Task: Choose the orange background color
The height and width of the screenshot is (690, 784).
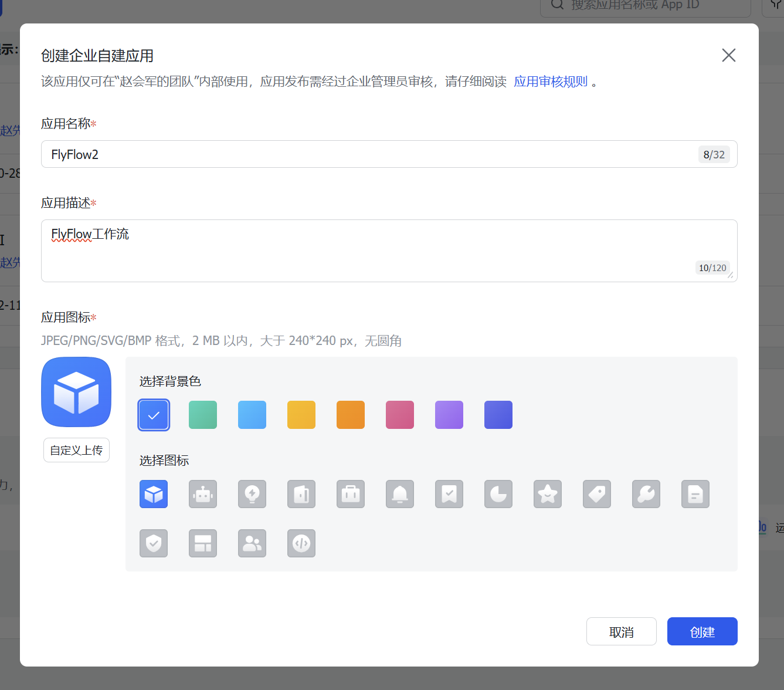Action: coord(351,415)
